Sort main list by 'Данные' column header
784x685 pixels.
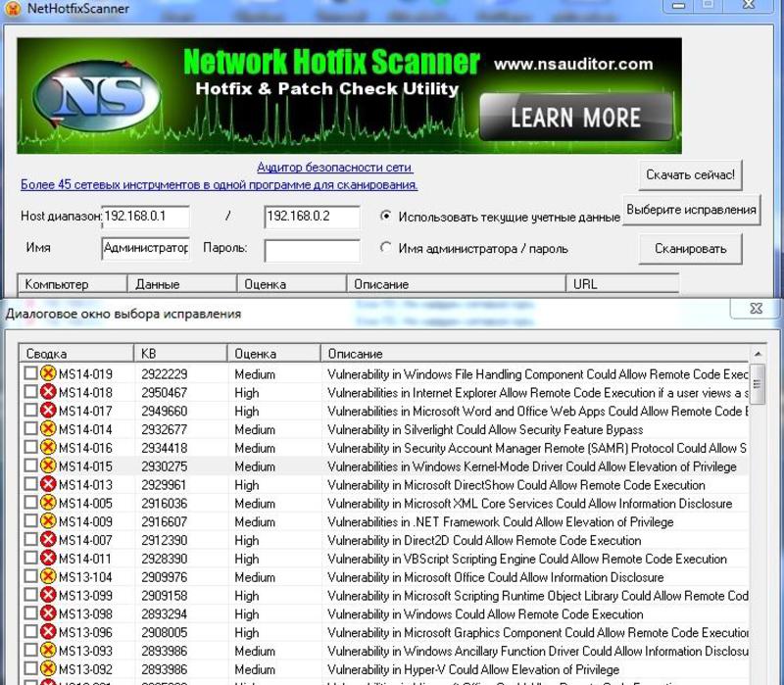coord(181,284)
